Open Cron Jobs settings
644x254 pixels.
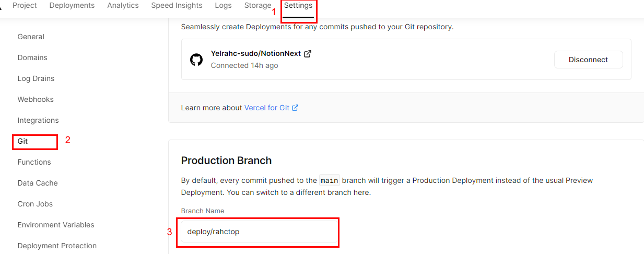[35, 204]
